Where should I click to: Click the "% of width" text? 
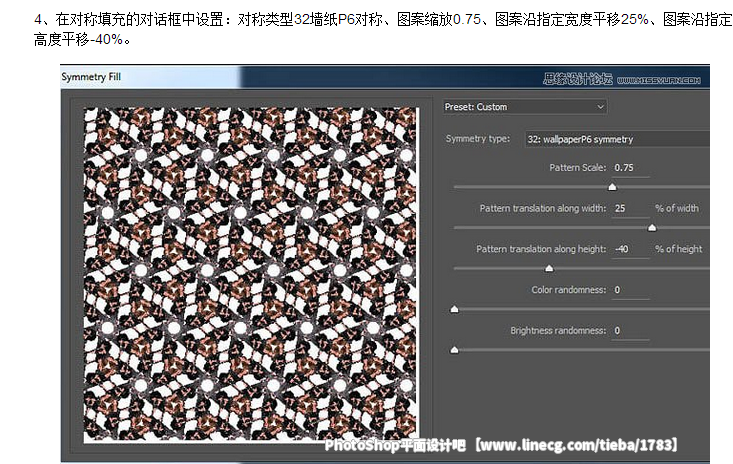click(x=677, y=208)
